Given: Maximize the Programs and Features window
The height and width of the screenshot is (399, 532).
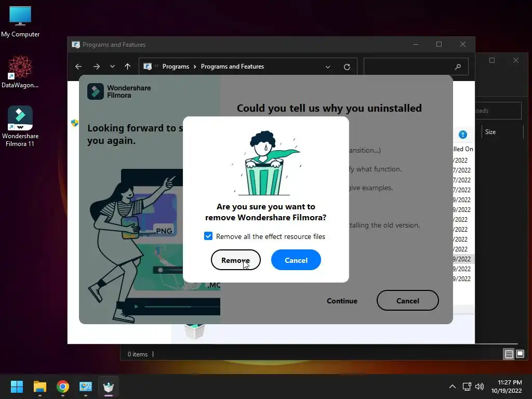Looking at the screenshot, I should tap(439, 45).
